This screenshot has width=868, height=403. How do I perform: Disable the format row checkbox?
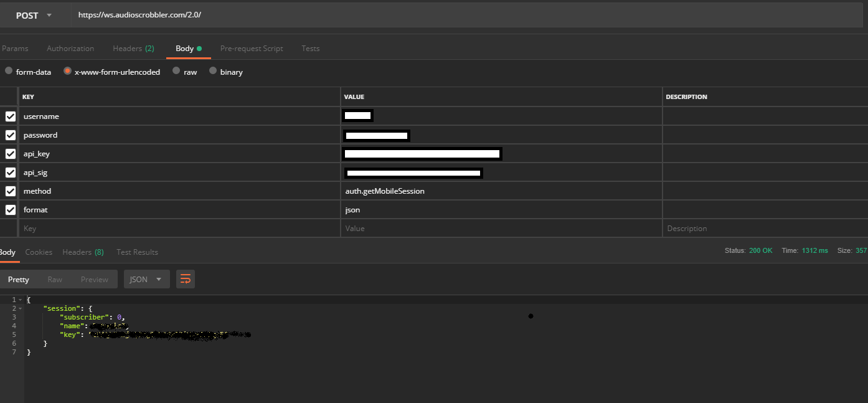pos(11,210)
